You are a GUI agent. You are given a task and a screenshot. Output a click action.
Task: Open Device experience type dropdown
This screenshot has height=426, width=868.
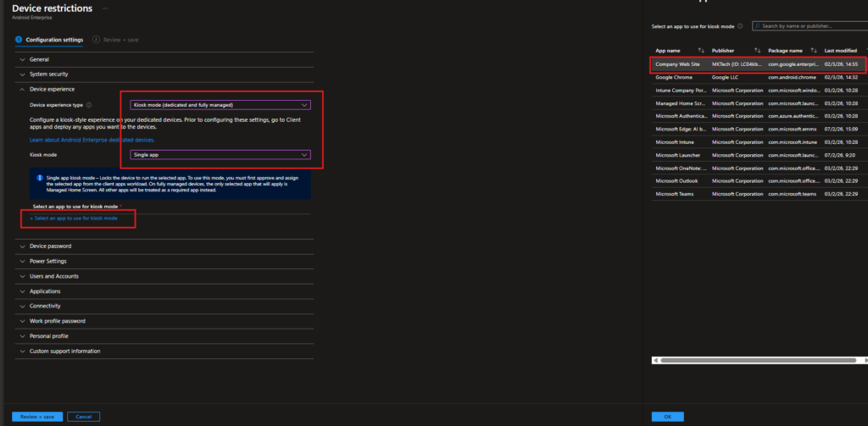[220, 105]
